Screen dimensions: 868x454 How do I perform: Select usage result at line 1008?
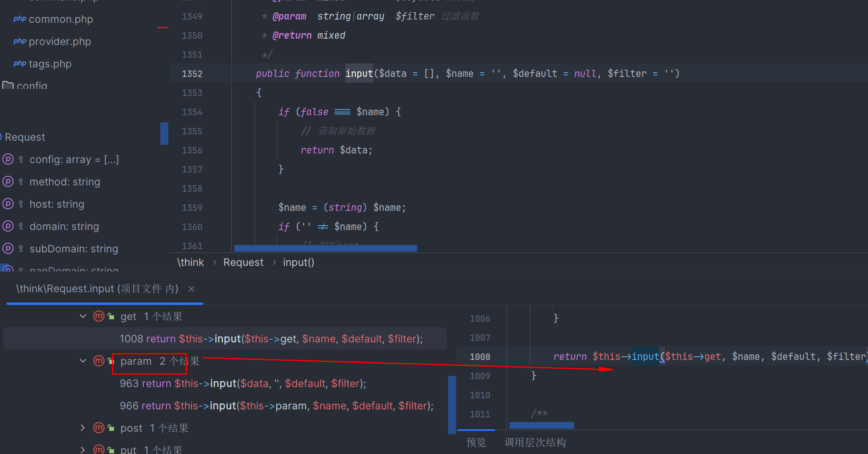point(225,339)
